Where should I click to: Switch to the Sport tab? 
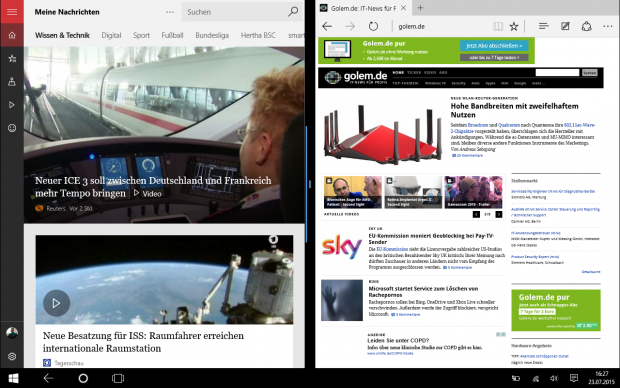click(141, 35)
